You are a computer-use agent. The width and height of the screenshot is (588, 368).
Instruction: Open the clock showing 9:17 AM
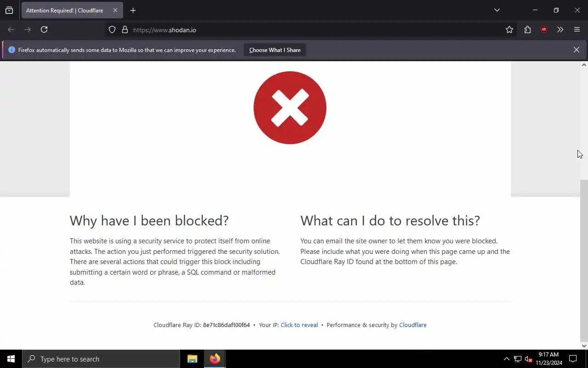[x=548, y=359]
